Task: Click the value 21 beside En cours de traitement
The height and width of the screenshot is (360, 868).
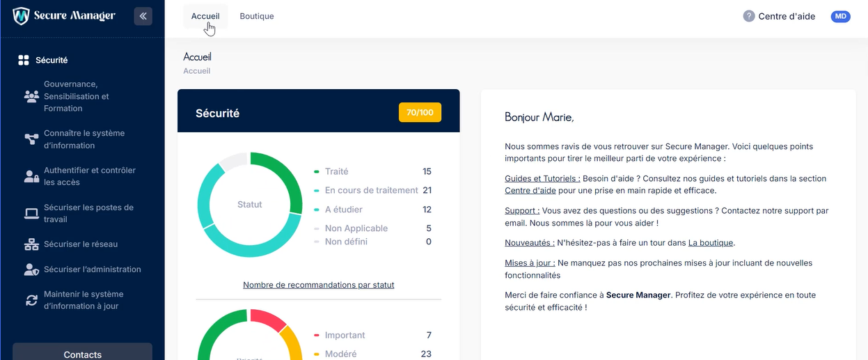Action: click(427, 190)
